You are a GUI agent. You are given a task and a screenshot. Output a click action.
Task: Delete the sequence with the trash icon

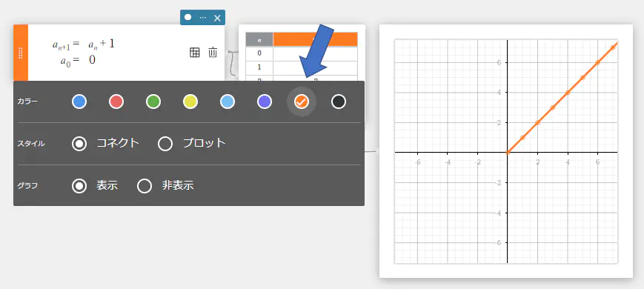213,53
